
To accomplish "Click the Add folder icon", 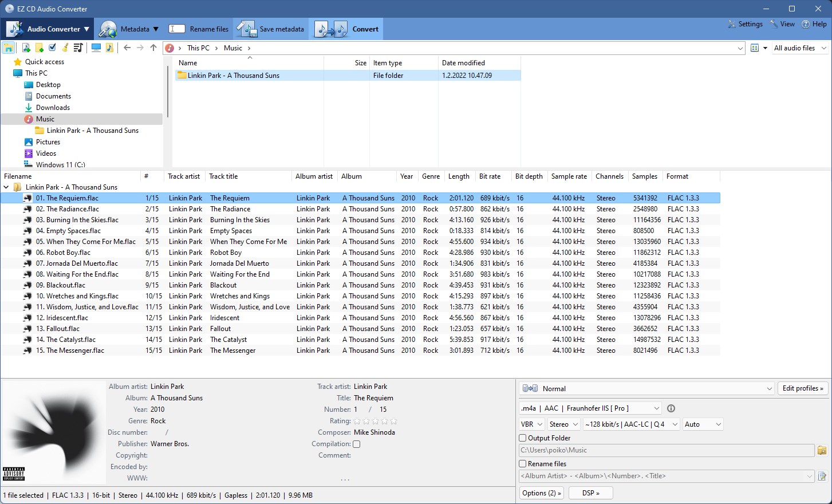I will pyautogui.click(x=39, y=48).
